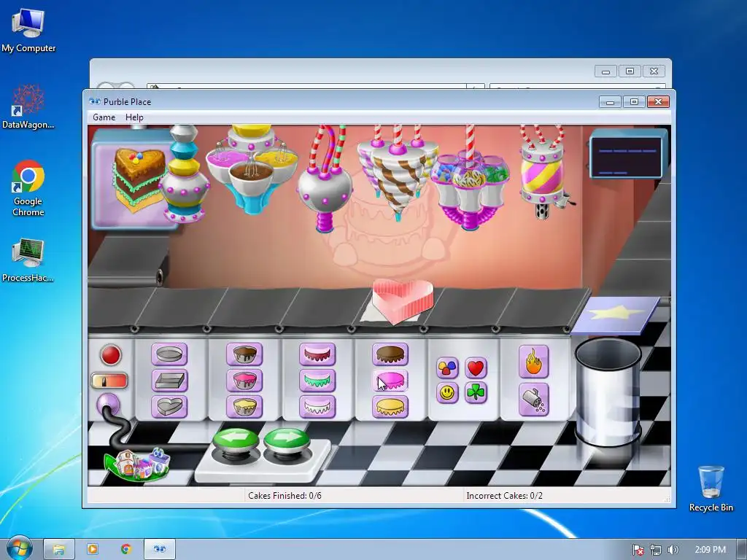Viewport: 747px width, 560px height.
Task: Add red heart decoration
Action: (x=476, y=367)
